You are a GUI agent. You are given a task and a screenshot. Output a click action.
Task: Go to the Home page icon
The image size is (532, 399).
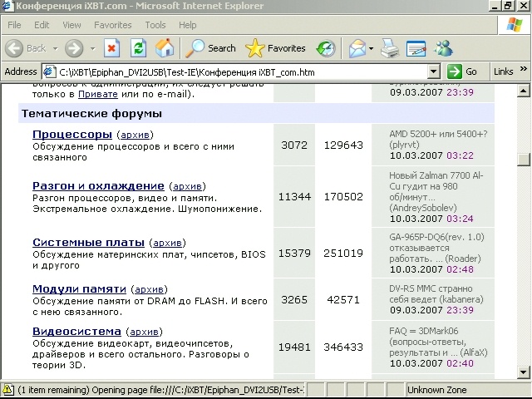[165, 47]
